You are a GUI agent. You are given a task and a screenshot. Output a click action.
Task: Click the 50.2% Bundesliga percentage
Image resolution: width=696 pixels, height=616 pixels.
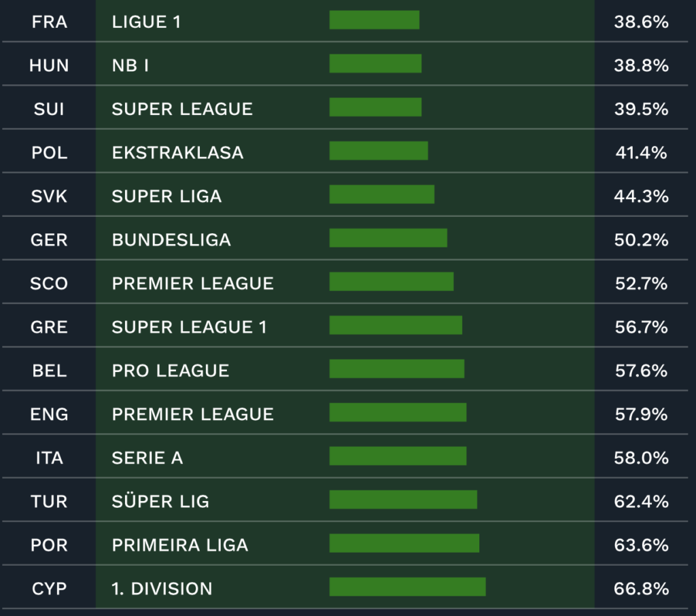(x=641, y=240)
